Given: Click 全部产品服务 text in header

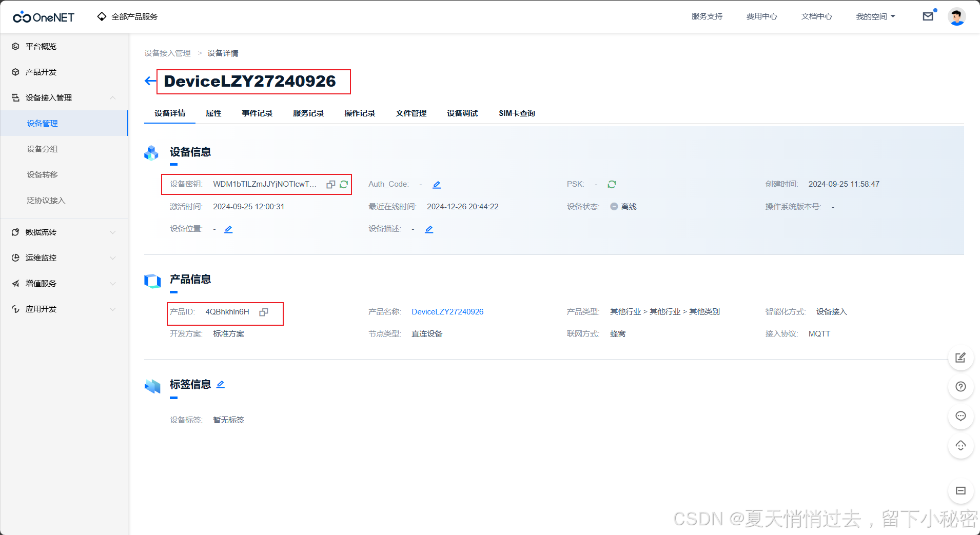Looking at the screenshot, I should pos(134,17).
